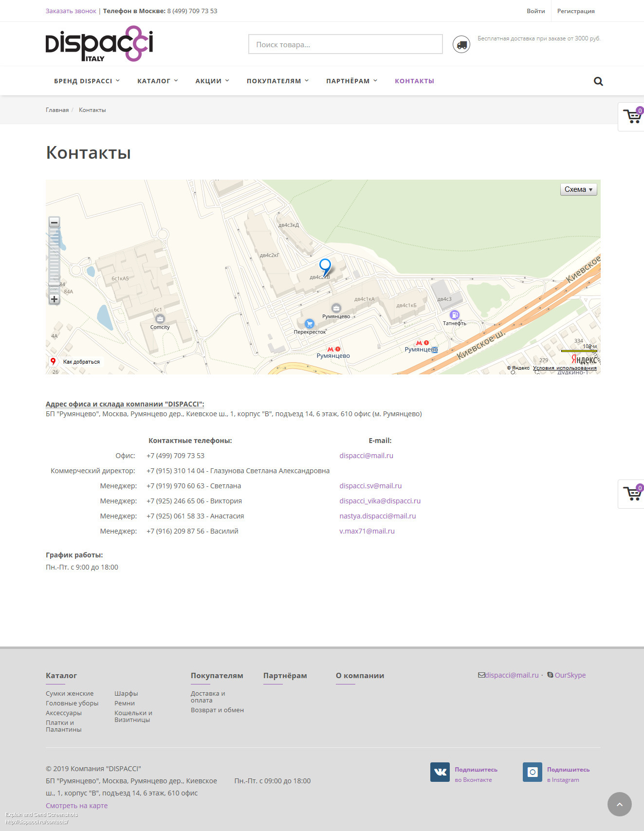Screen dimensions: 644x831
Task: Open search via magnifier icon in navbar
Action: (x=598, y=81)
